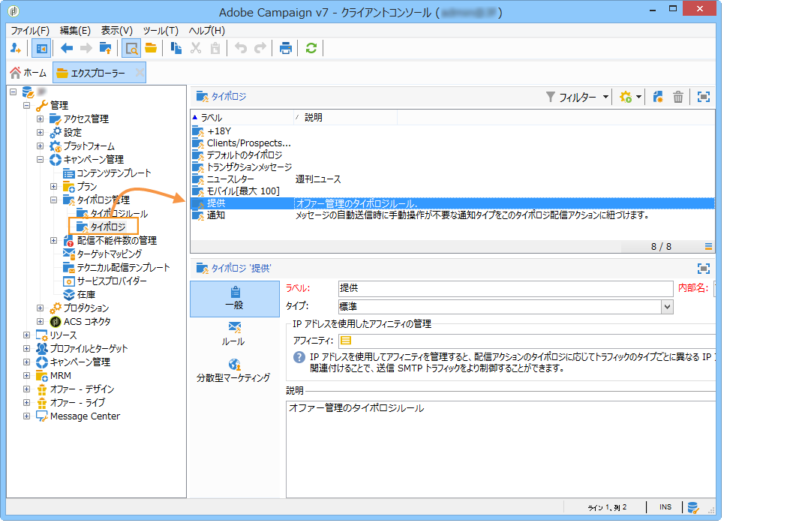This screenshot has height=532, width=802.
Task: Maximize the typology '提供' detail panel icon
Action: click(x=704, y=269)
